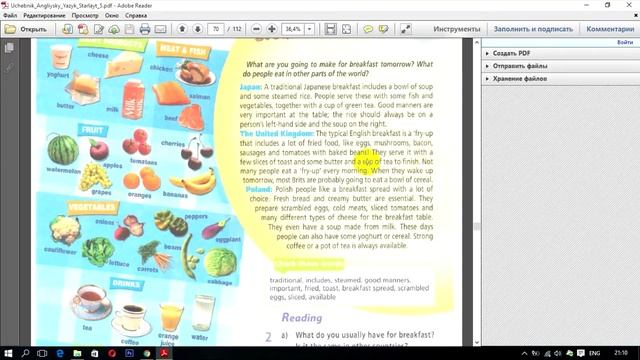Click the save file toolbar icon

point(129,29)
